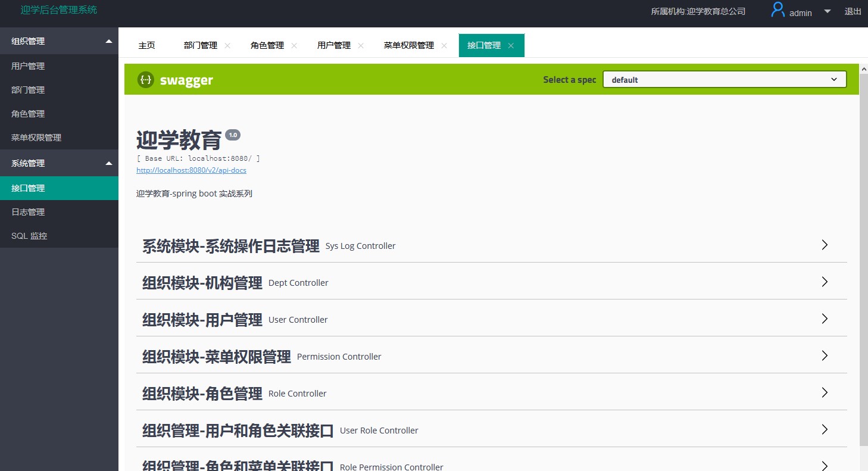Open the api-docs URL link

coord(191,170)
